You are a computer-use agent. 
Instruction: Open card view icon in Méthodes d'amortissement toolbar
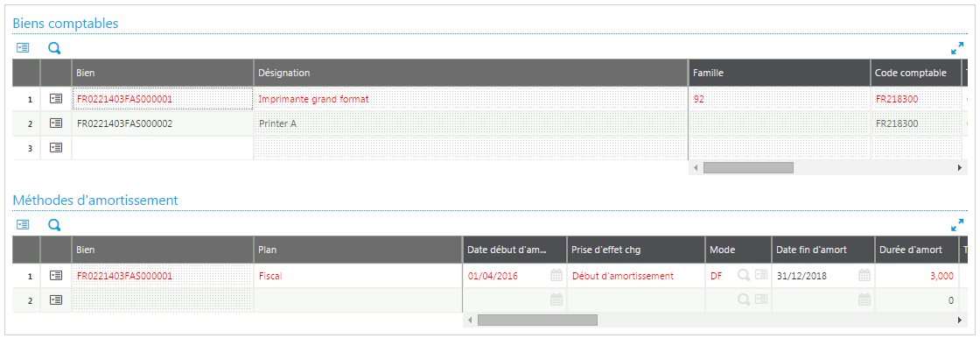(23, 225)
